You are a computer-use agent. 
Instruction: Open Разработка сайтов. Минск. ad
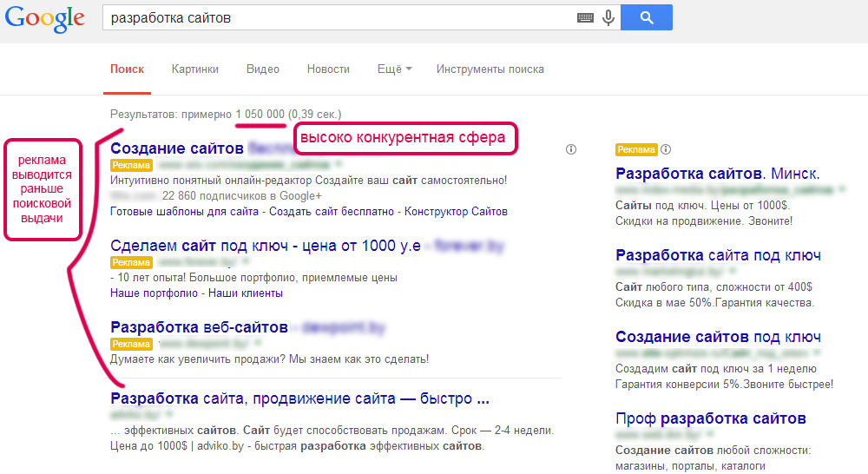pos(718,174)
